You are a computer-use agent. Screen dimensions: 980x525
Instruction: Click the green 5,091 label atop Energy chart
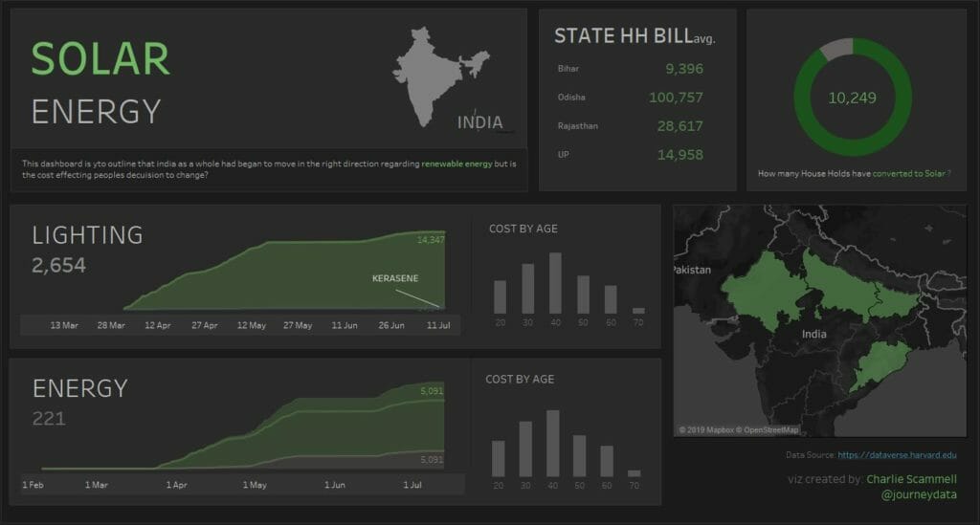pos(432,391)
